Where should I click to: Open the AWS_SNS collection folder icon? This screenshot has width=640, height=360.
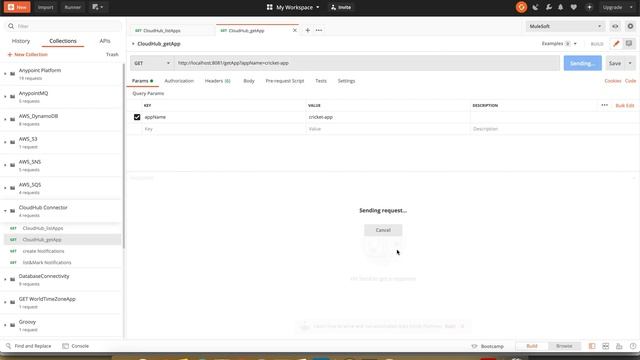(13, 165)
